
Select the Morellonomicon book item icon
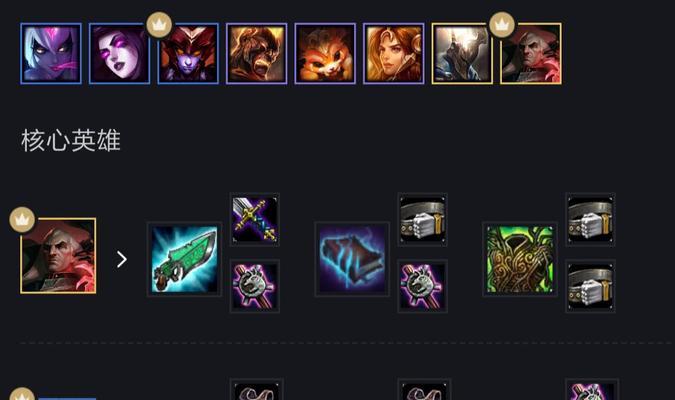(x=352, y=259)
